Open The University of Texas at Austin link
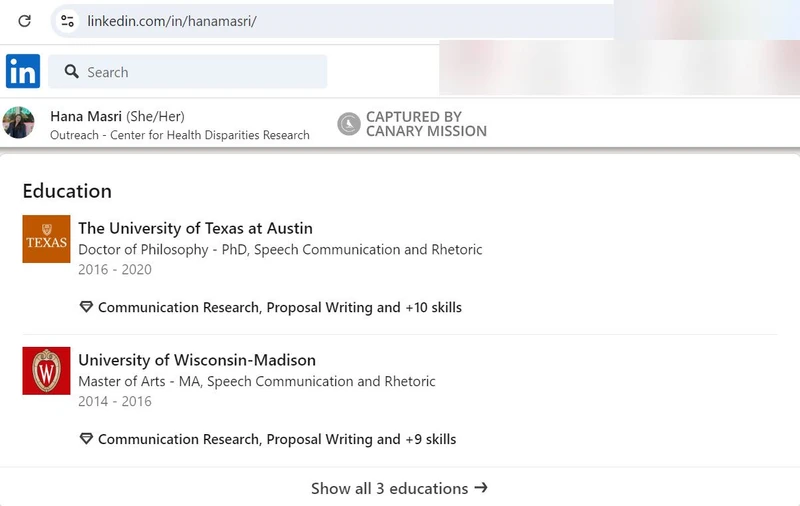800x506 pixels. pos(195,228)
